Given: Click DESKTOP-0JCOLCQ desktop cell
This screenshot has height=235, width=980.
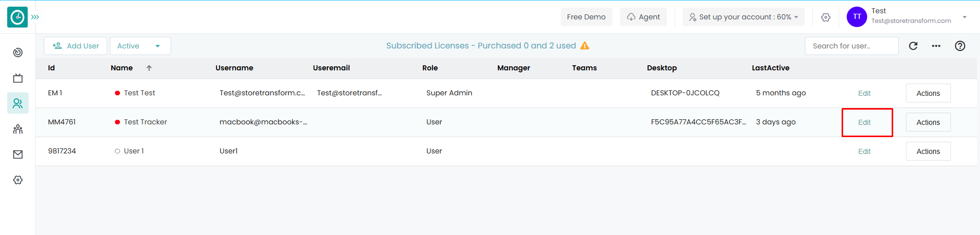Looking at the screenshot, I should pos(685,93).
